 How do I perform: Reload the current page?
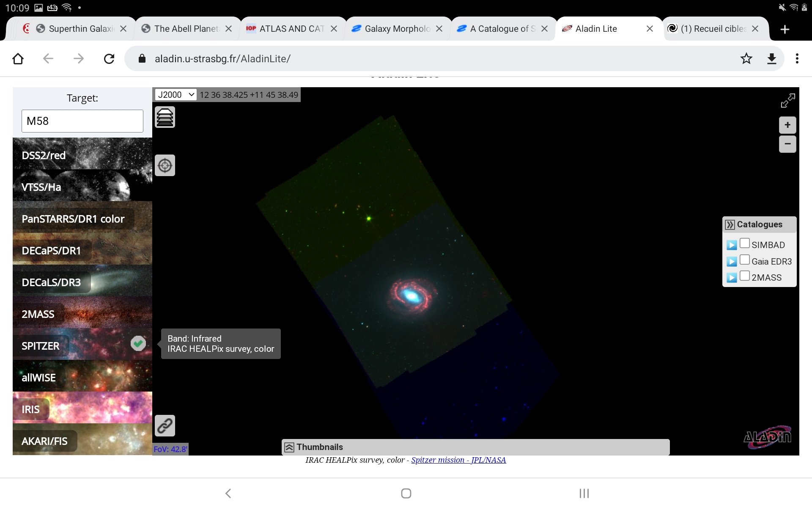click(x=109, y=58)
